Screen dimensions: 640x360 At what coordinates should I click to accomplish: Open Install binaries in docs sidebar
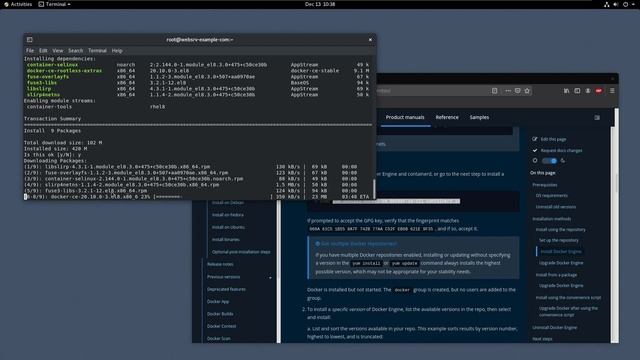point(226,240)
